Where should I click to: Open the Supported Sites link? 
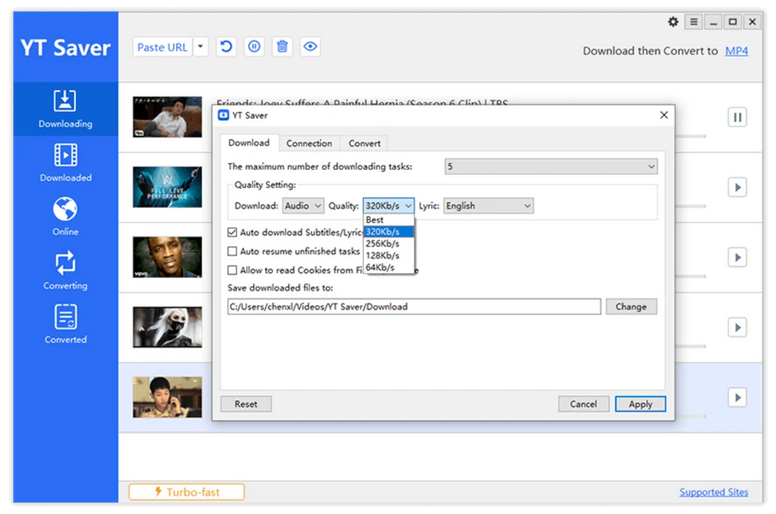714,492
